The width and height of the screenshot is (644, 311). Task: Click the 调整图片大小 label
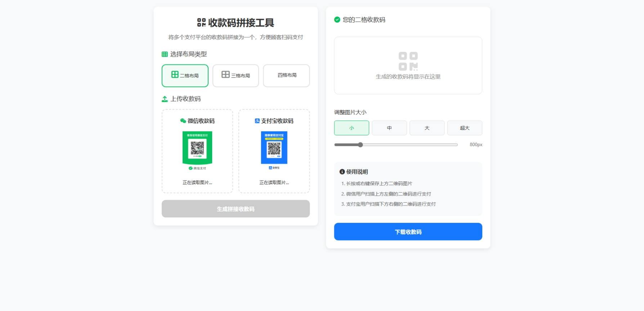click(350, 112)
